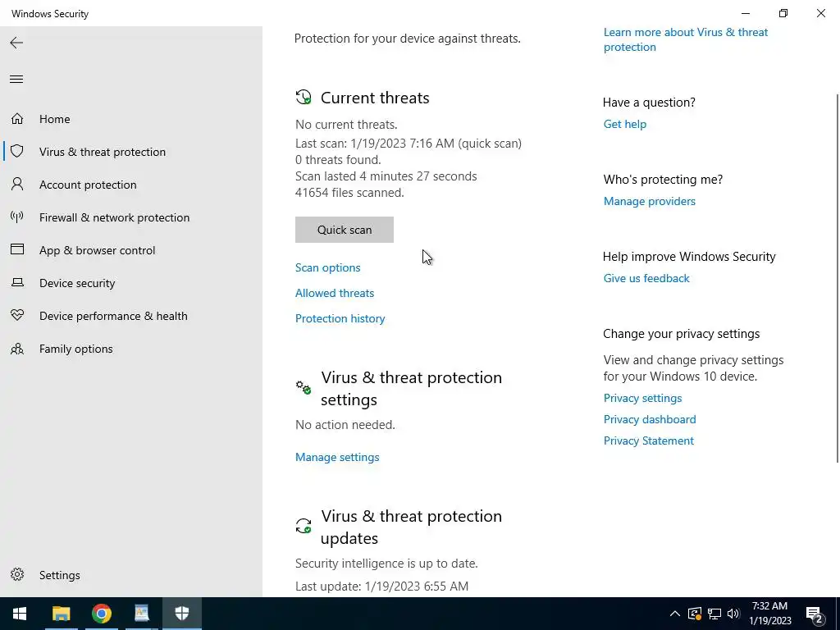The height and width of the screenshot is (630, 840).
Task: Click the Firewall antenna icon
Action: tap(17, 217)
